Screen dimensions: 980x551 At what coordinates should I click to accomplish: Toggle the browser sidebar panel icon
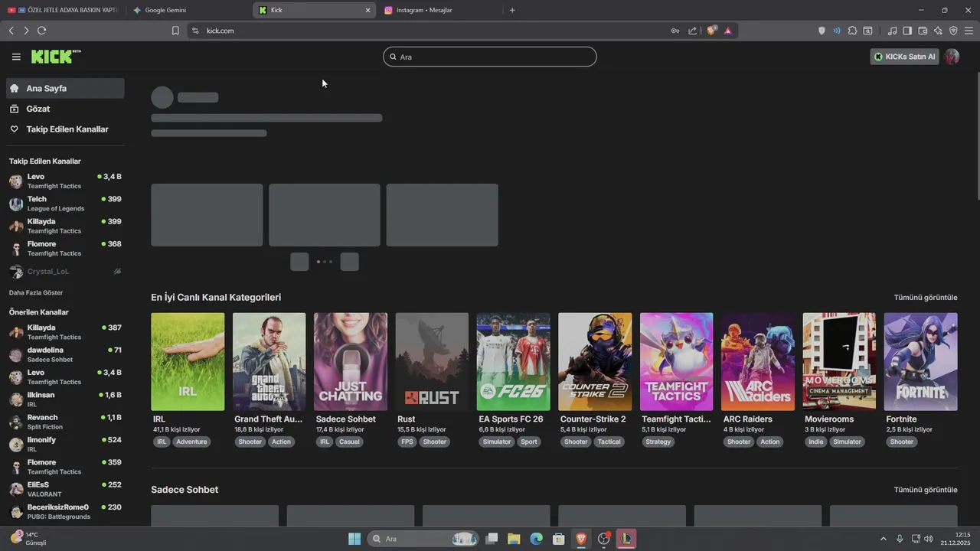click(x=907, y=31)
